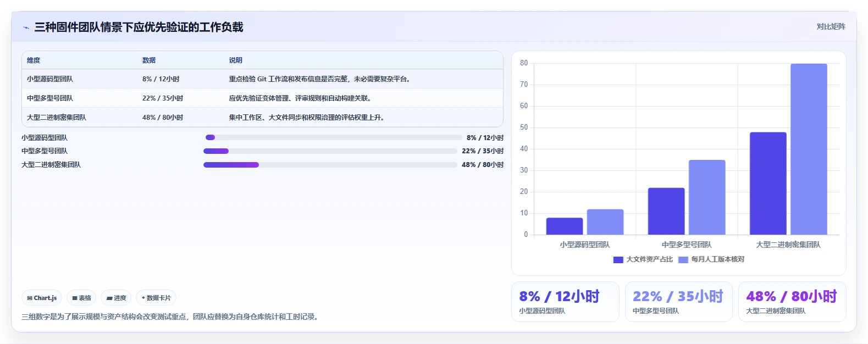
Task: Click the dark bar above 中型多型号团队 in the chart
Action: click(x=666, y=211)
